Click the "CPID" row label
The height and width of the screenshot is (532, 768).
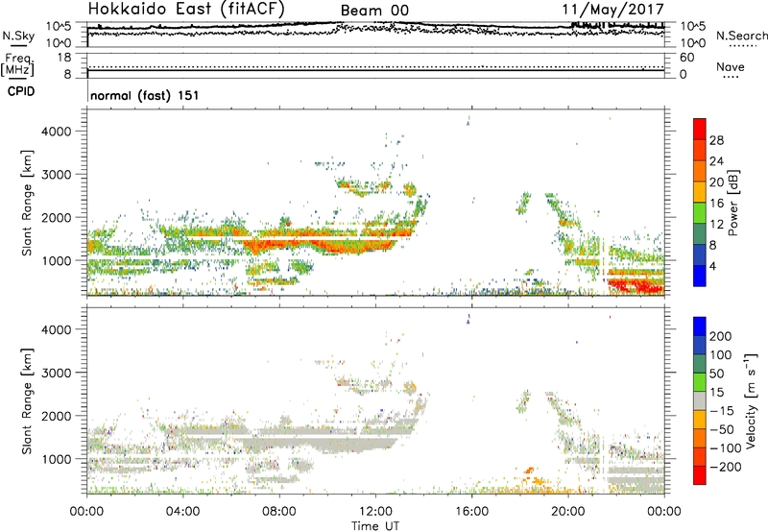click(21, 91)
